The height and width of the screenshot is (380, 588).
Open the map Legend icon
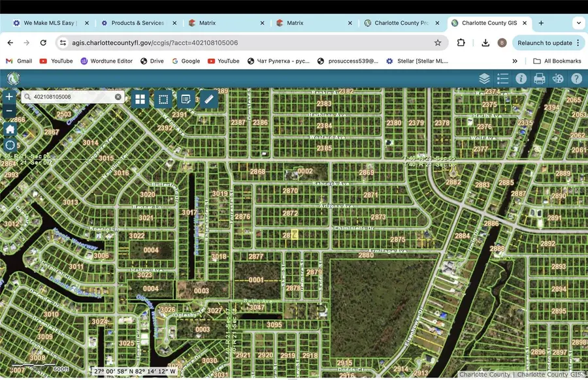[x=502, y=78]
